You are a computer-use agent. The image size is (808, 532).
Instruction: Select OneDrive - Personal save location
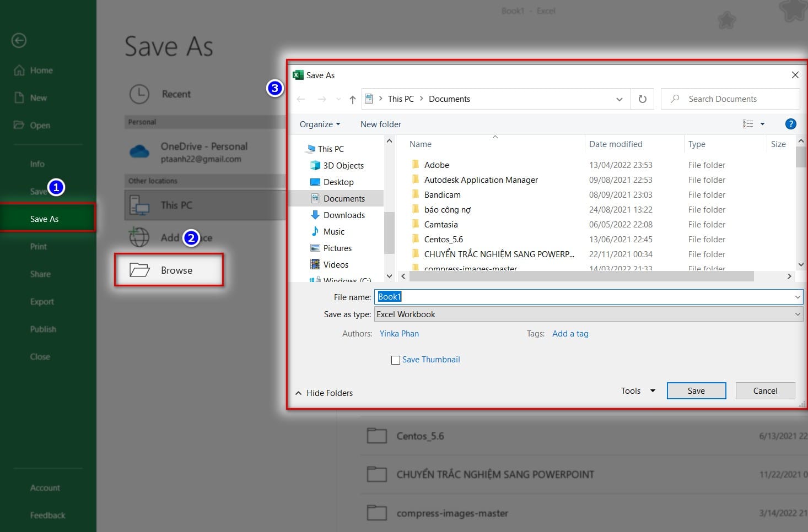click(204, 151)
